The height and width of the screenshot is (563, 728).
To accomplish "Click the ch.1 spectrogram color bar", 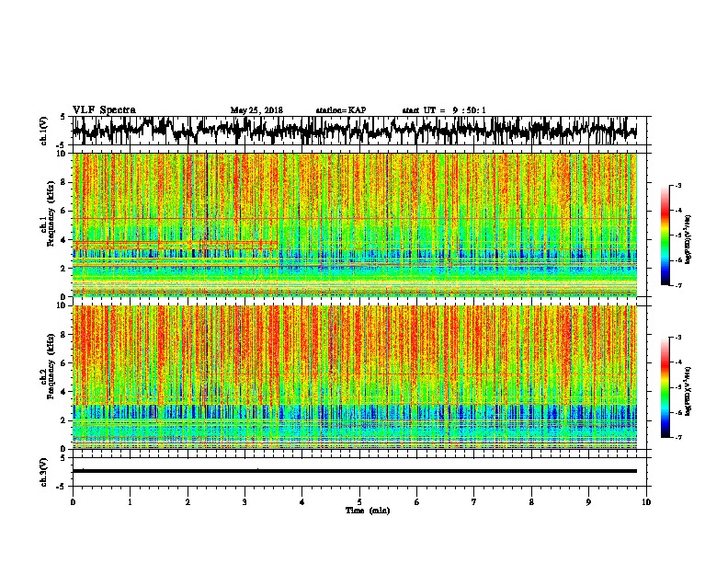I will (x=665, y=236).
